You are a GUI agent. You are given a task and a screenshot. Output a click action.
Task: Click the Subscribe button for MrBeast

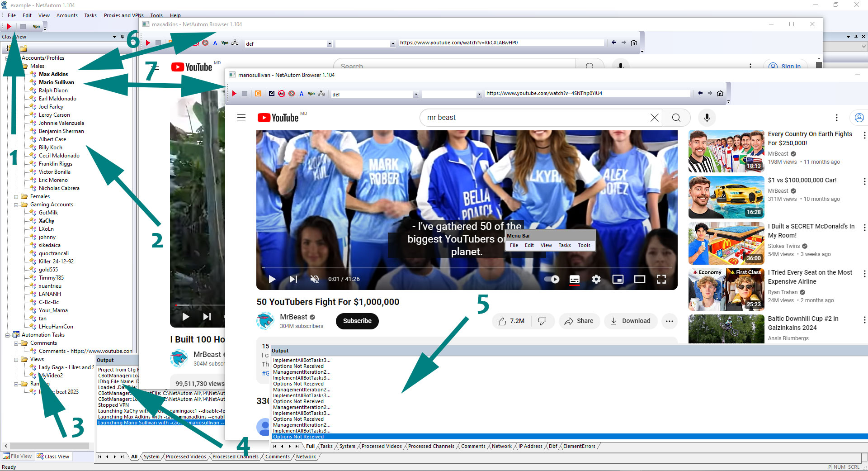[x=357, y=321]
